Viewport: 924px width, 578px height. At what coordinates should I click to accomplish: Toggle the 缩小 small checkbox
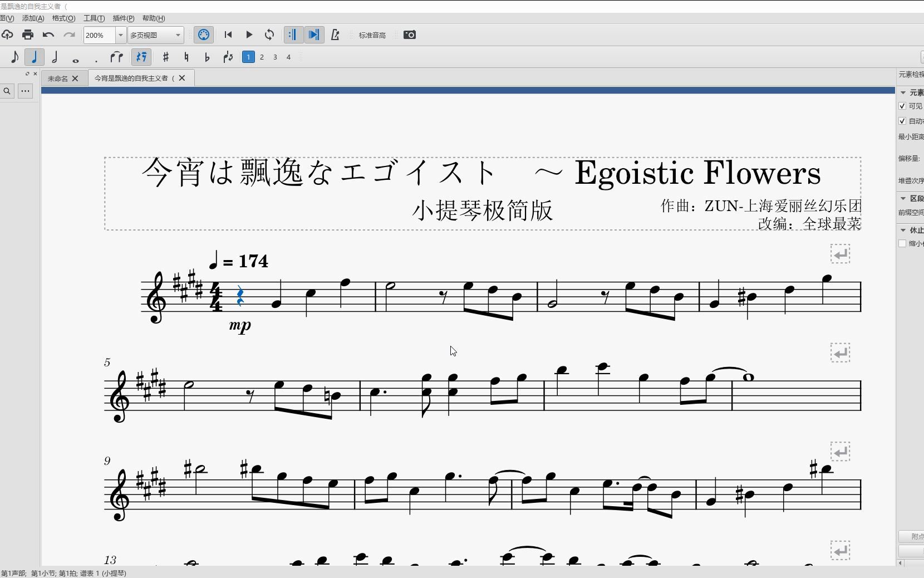(902, 243)
